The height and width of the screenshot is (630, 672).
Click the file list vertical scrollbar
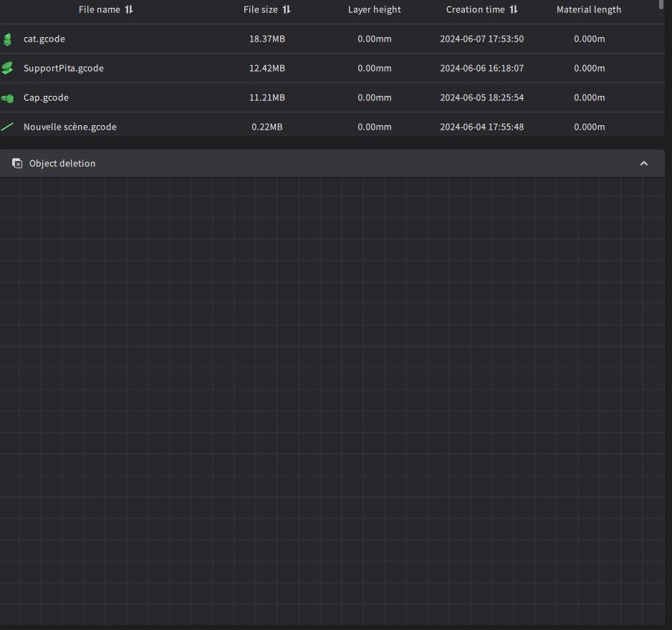tap(661, 4)
